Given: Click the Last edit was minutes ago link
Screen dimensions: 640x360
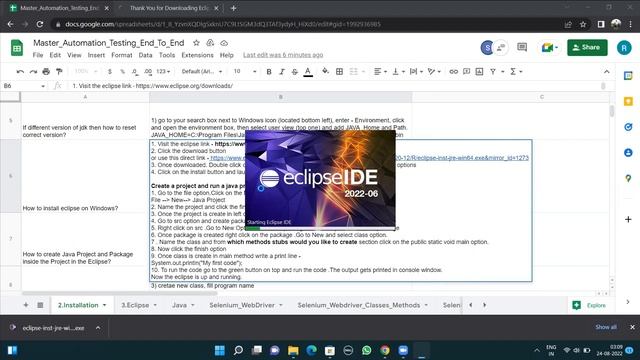Looking at the screenshot, I should pyautogui.click(x=283, y=55).
